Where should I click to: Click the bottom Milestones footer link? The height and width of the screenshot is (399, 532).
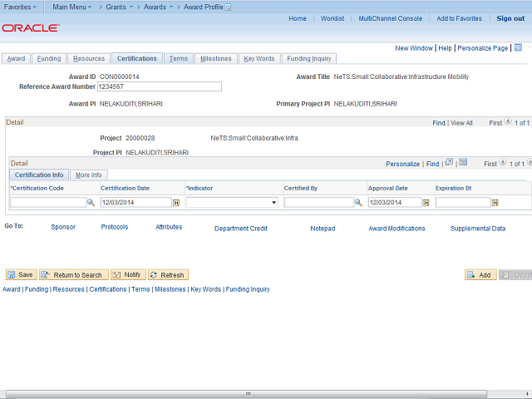click(x=170, y=289)
